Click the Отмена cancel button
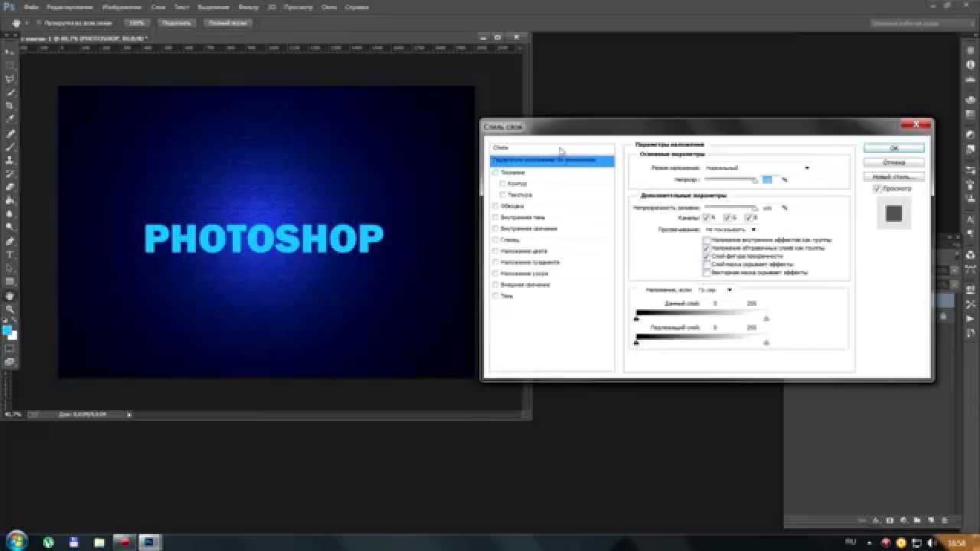 [893, 162]
